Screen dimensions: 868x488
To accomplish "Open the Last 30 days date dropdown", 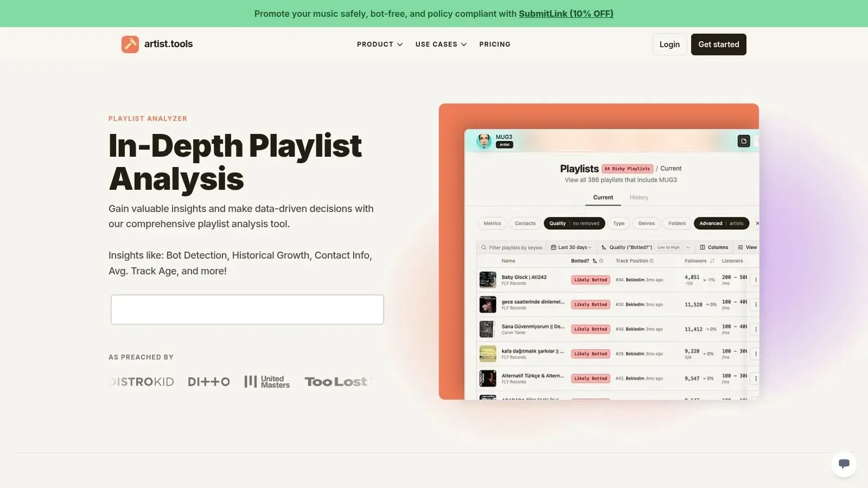I will click(x=571, y=247).
